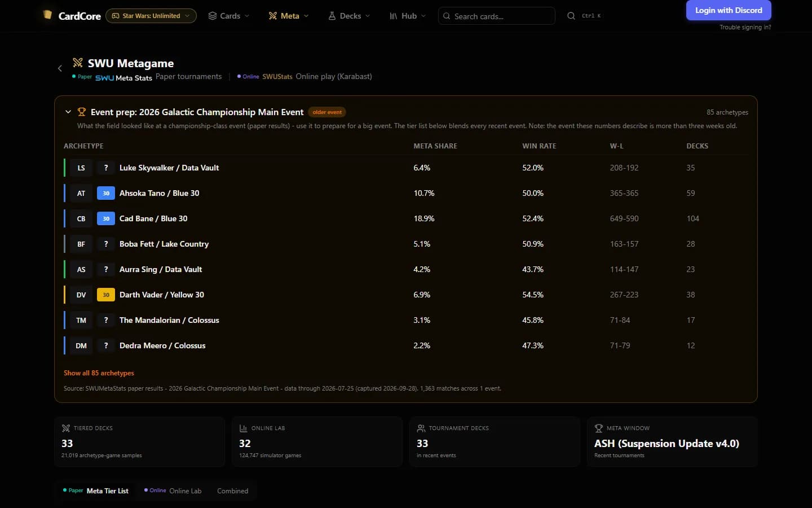Click the older event badge

click(327, 112)
